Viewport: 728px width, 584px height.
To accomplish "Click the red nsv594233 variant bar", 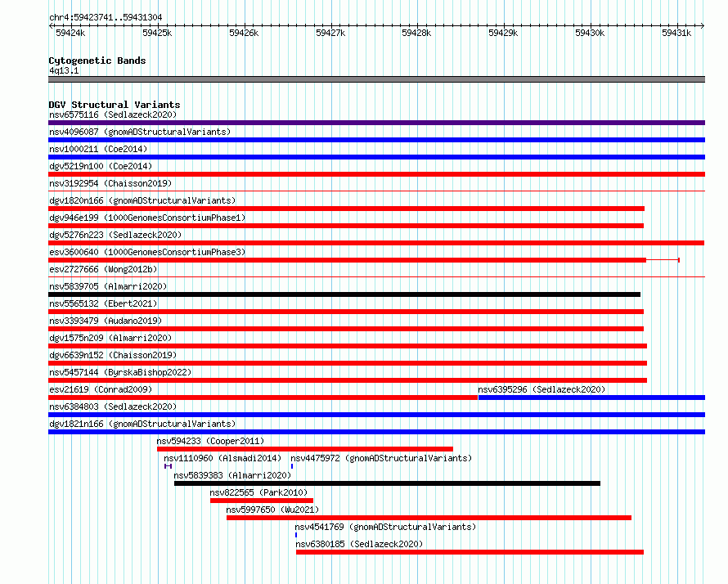I will pyautogui.click(x=305, y=449).
